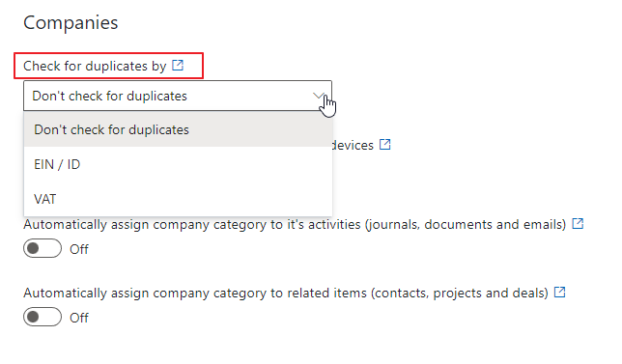Viewport: 622px width, 364px height.
Task: Click the partially hidden devices label text
Action: click(x=353, y=145)
